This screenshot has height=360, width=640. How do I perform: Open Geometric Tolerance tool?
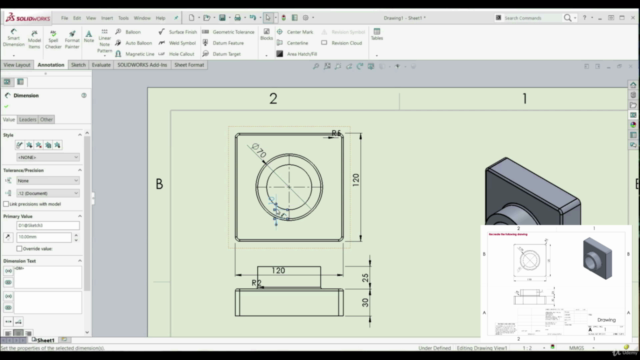point(228,32)
